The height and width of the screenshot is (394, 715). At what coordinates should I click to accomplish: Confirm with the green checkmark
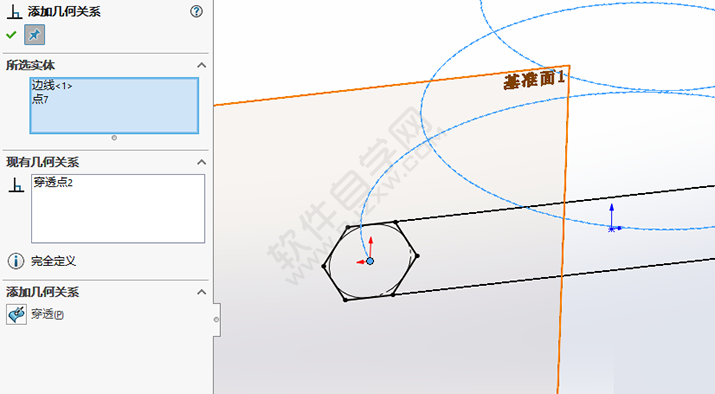[x=11, y=35]
